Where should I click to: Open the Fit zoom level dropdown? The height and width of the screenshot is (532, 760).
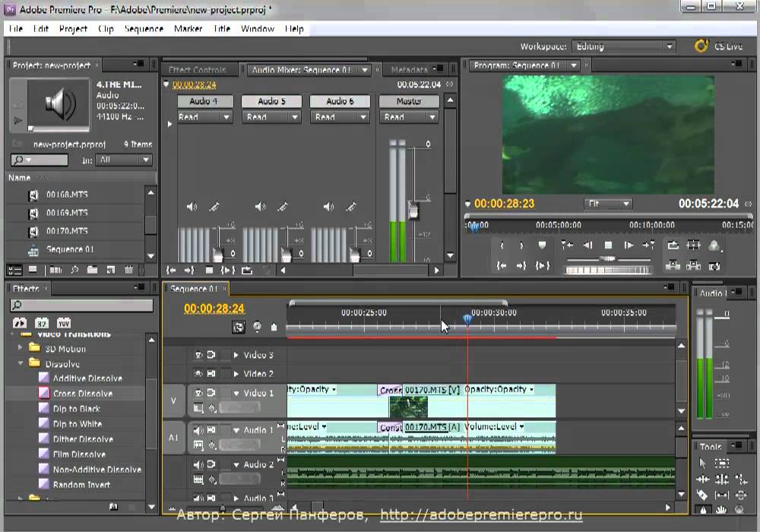[608, 204]
